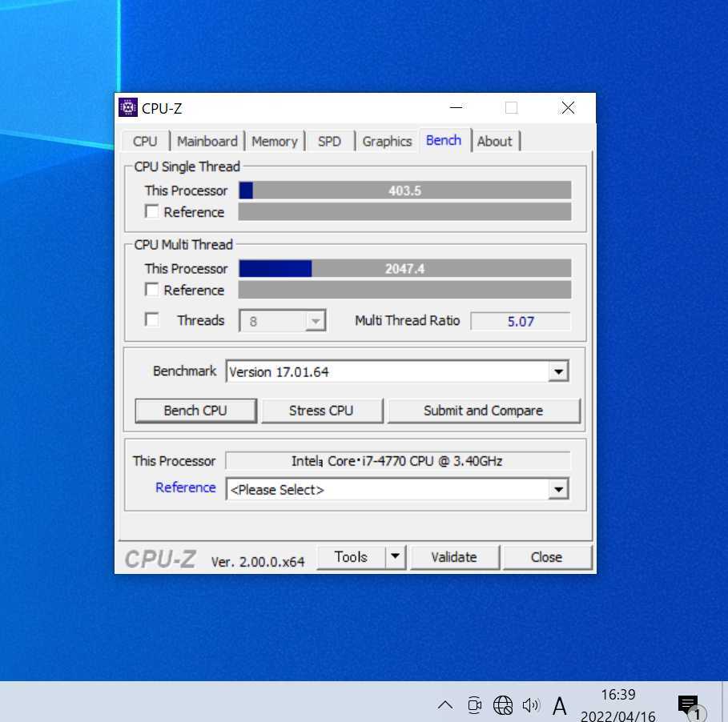Click Submit and Compare button
This screenshot has height=722, width=728.
click(x=483, y=411)
